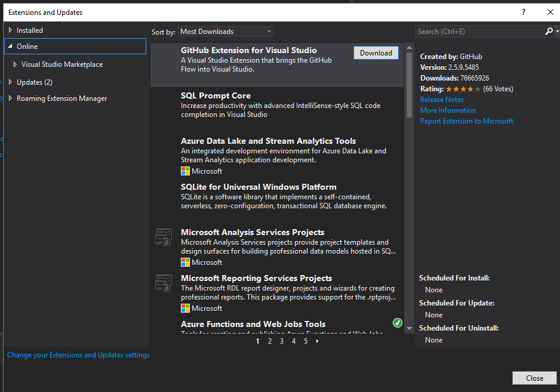The height and width of the screenshot is (392, 560).
Task: Open help with the question mark button
Action: pyautogui.click(x=524, y=12)
